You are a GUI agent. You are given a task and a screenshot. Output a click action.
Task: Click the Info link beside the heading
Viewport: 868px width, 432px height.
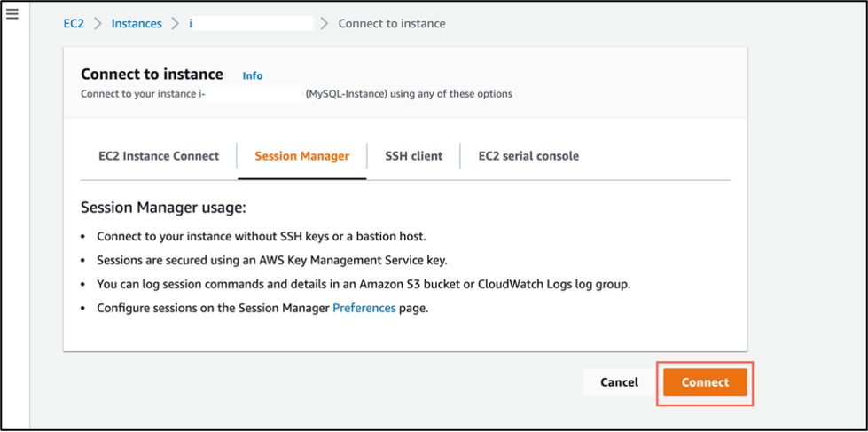click(253, 76)
